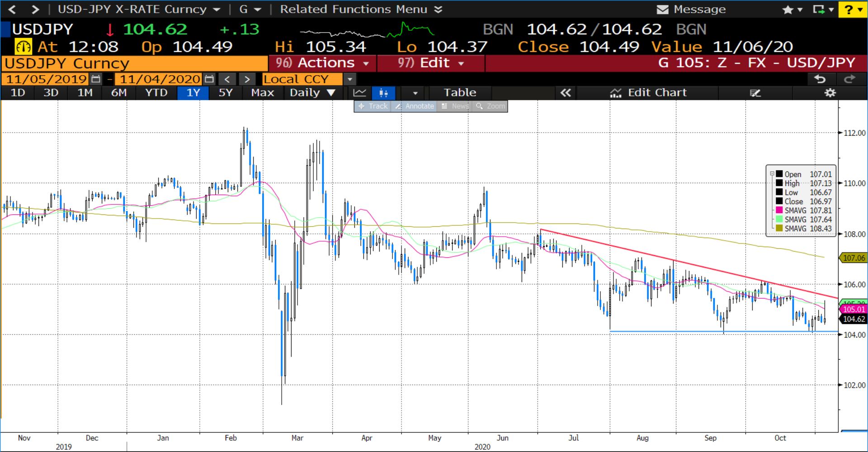The width and height of the screenshot is (868, 452).
Task: Select the 1M range tab
Action: 85,93
